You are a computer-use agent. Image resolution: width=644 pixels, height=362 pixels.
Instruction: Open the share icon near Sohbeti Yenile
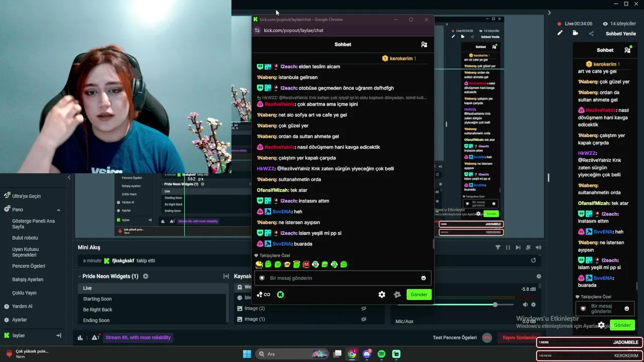tap(591, 34)
